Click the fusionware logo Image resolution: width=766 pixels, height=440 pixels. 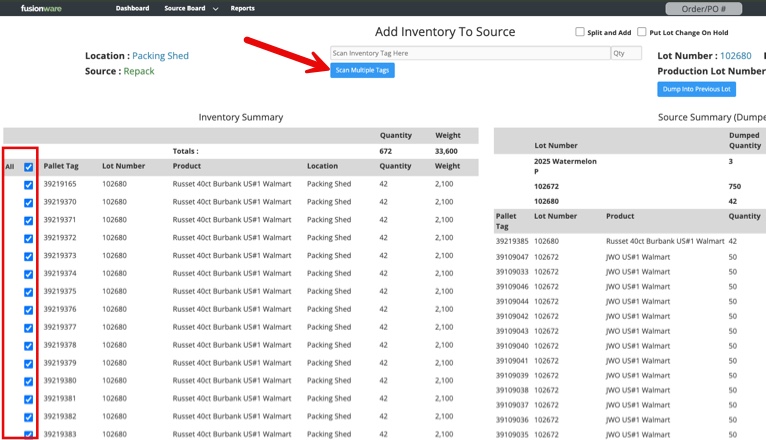(42, 8)
